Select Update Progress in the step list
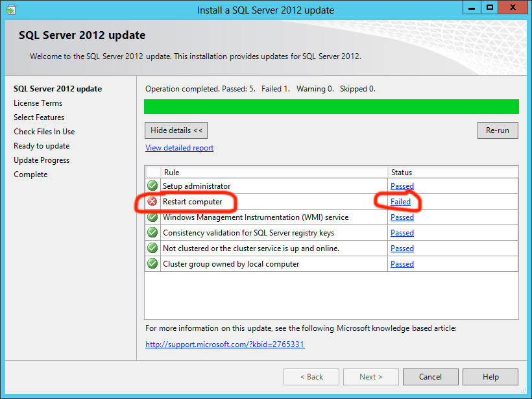The width and height of the screenshot is (532, 399). [x=41, y=160]
